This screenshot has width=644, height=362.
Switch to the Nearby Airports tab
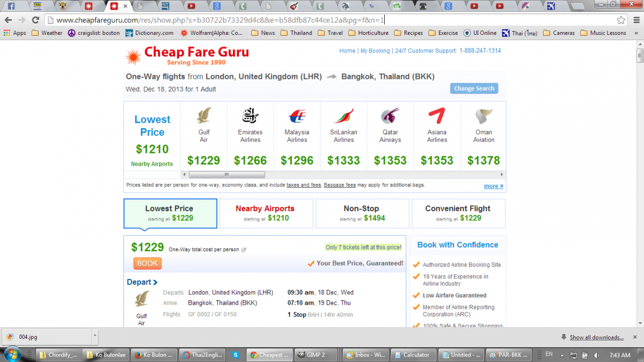point(266,213)
